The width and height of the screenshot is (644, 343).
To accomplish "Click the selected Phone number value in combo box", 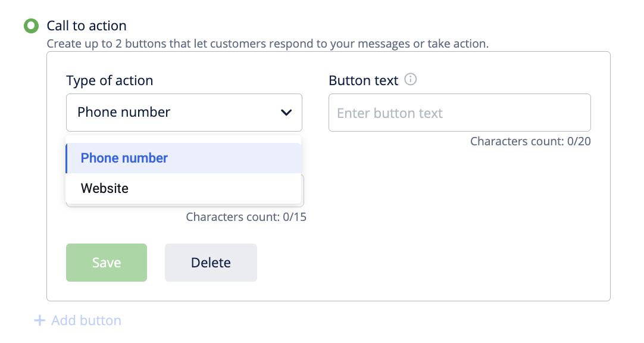I will click(124, 112).
